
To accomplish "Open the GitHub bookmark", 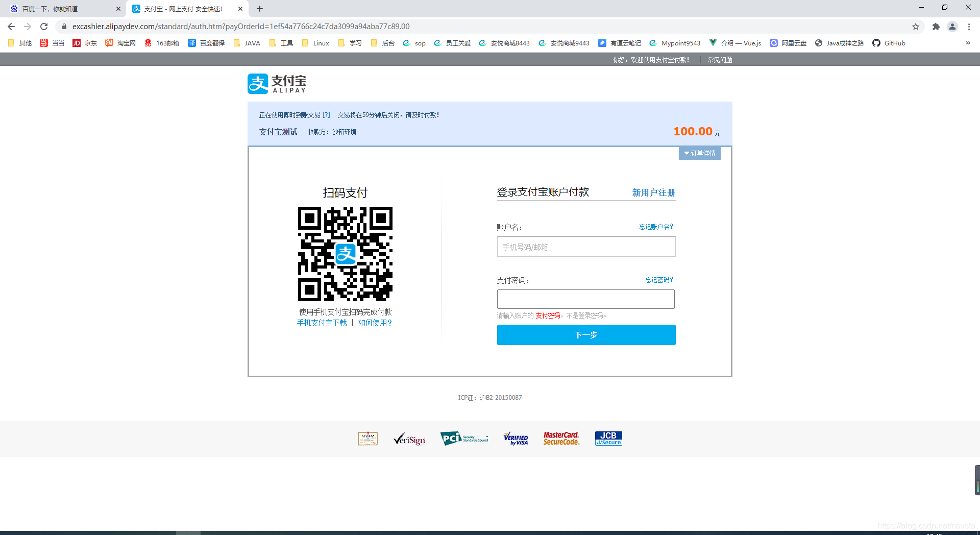I will [889, 43].
